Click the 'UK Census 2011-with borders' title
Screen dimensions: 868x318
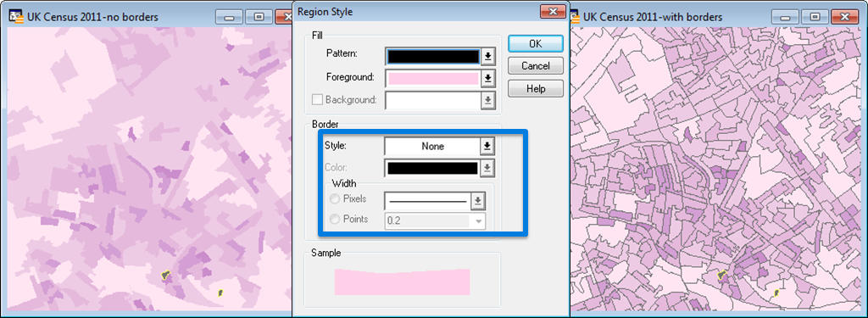tap(654, 17)
